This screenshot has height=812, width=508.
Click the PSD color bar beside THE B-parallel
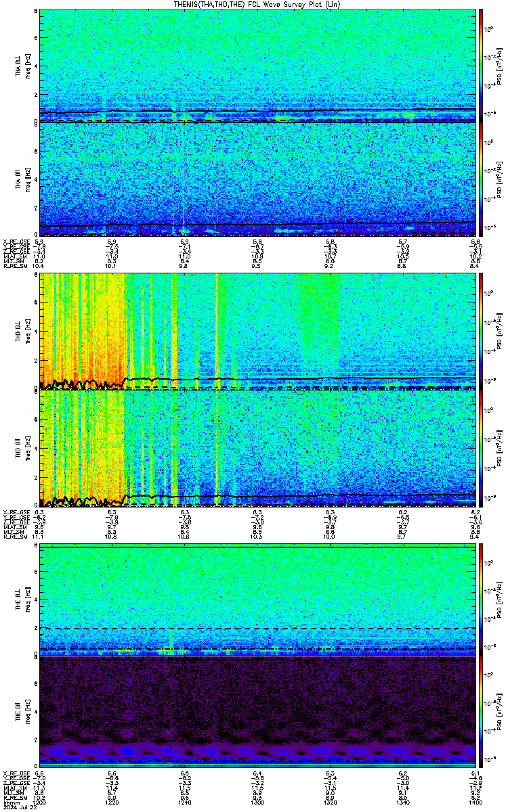point(481,713)
